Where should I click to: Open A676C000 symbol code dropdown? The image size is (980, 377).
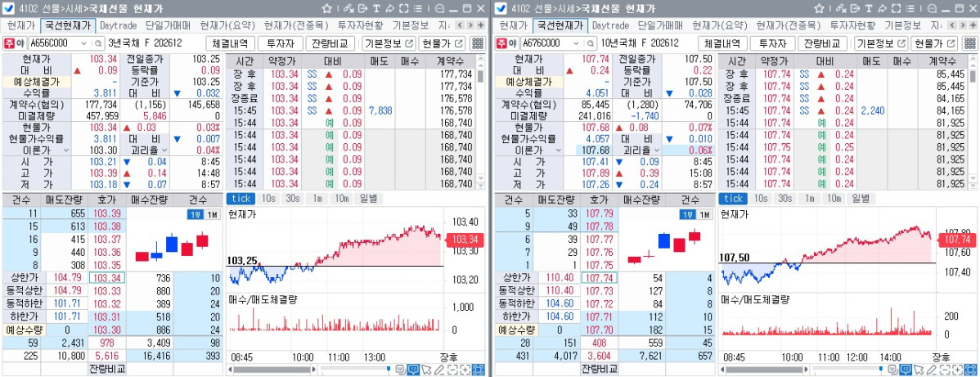pyautogui.click(x=577, y=44)
